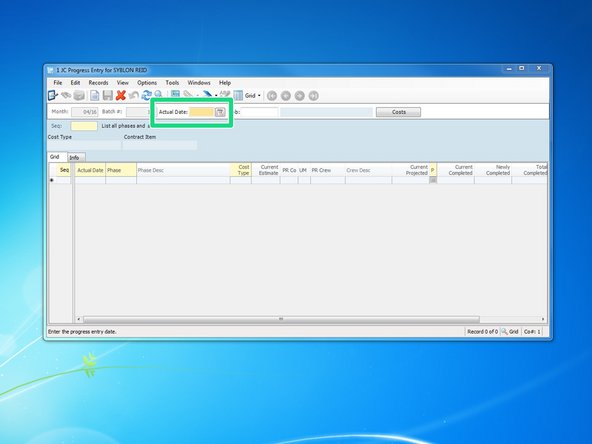592x444 pixels.
Task: Click the P column button in first row
Action: (433, 180)
